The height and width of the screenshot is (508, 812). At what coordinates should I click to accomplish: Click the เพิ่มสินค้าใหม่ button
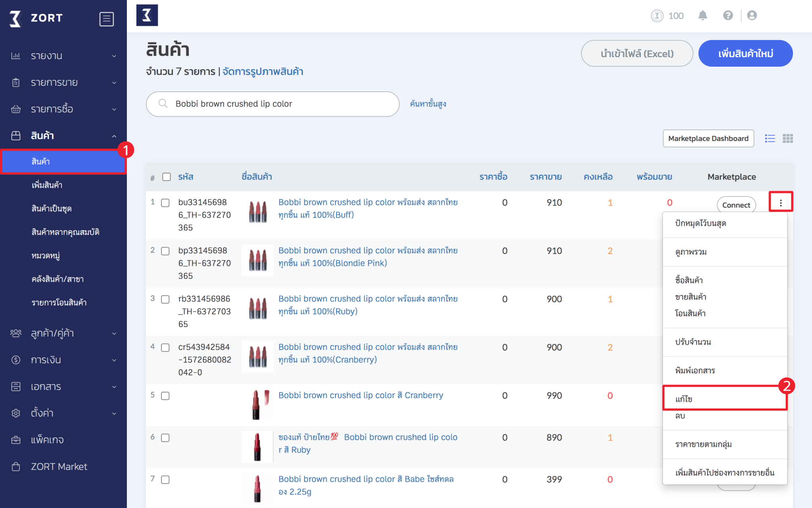click(745, 54)
